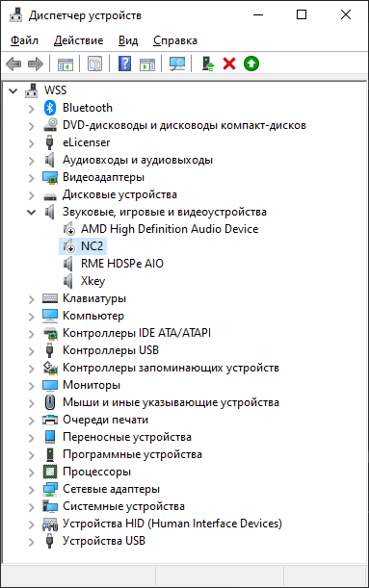Select the Xkey audio device
369x588 pixels.
click(92, 281)
